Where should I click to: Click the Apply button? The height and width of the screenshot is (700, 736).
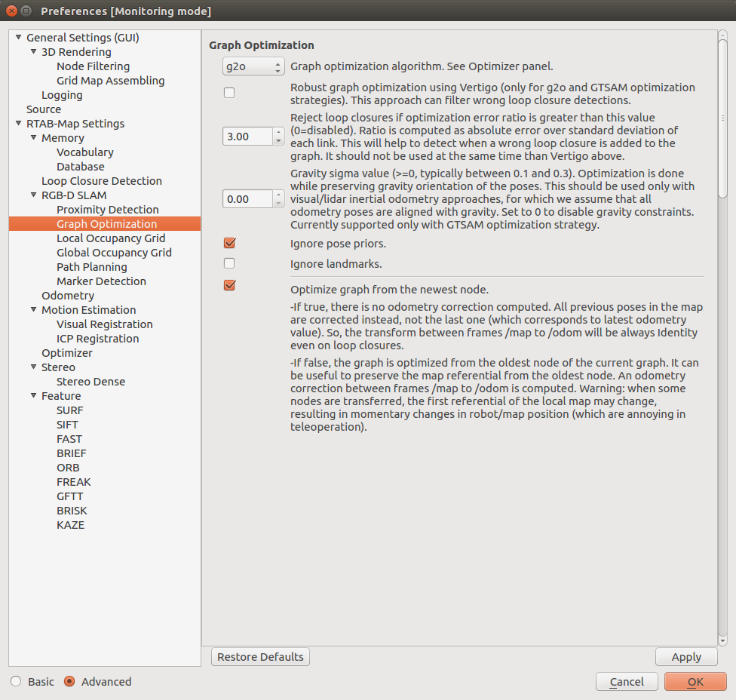[686, 657]
